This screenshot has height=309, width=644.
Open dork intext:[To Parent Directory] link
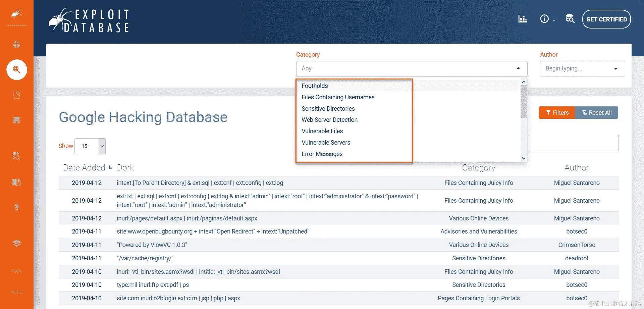[200, 183]
